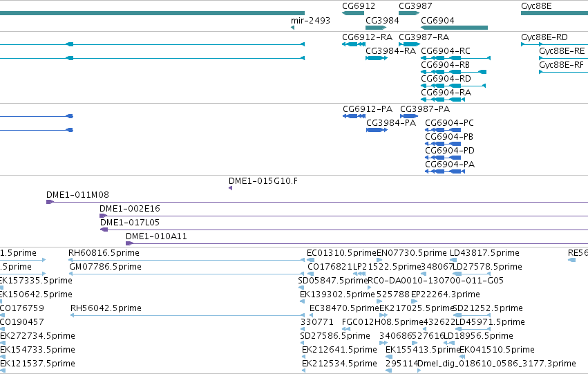Select the DME1-017L05 clone label
The height and width of the screenshot is (374, 588).
tap(130, 223)
